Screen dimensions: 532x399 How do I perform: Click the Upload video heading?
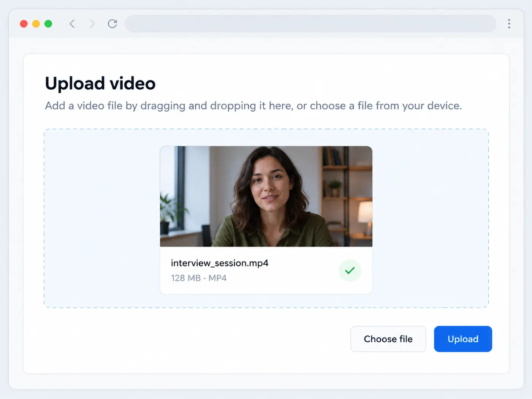tap(100, 84)
